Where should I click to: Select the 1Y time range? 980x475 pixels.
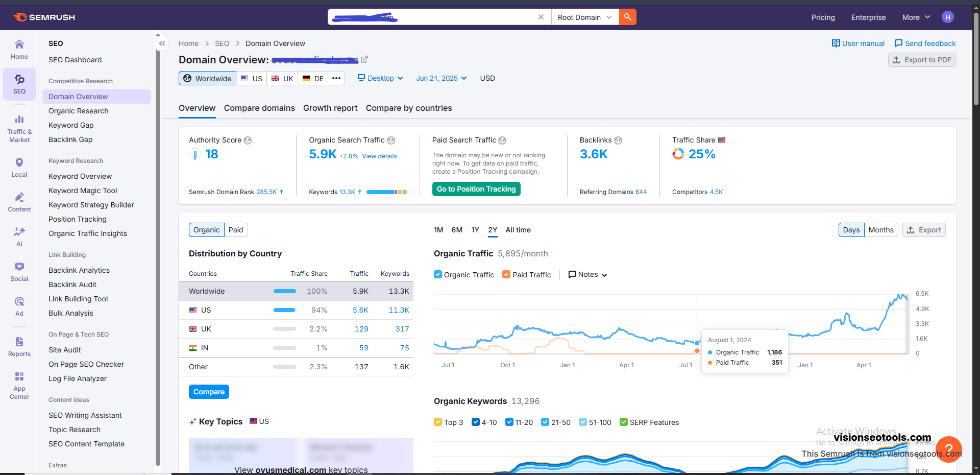(x=475, y=230)
